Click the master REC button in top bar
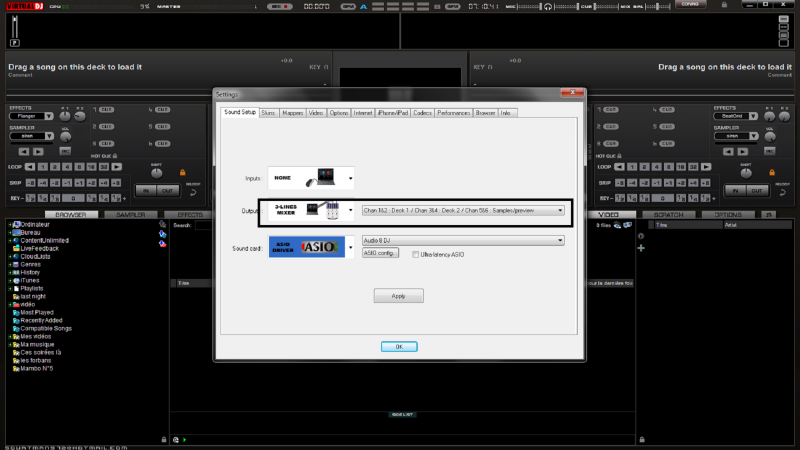This screenshot has width=800, height=450. click(x=280, y=7)
